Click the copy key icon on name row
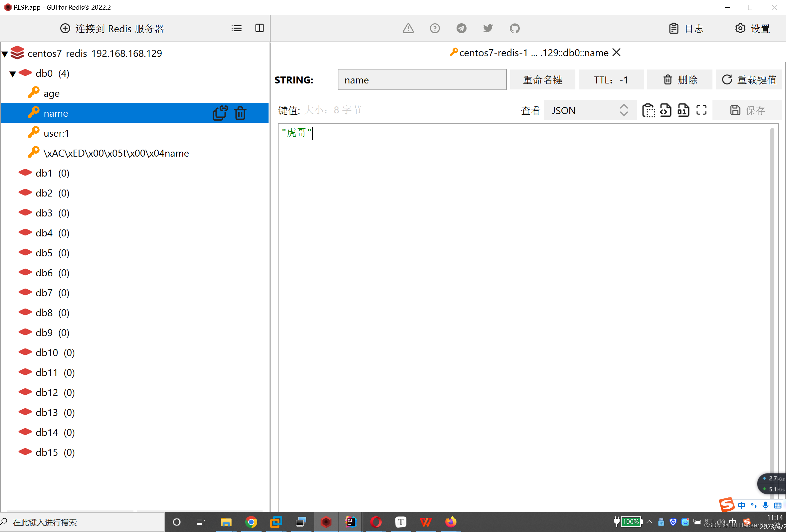Image resolution: width=786 pixels, height=532 pixels. [x=220, y=113]
